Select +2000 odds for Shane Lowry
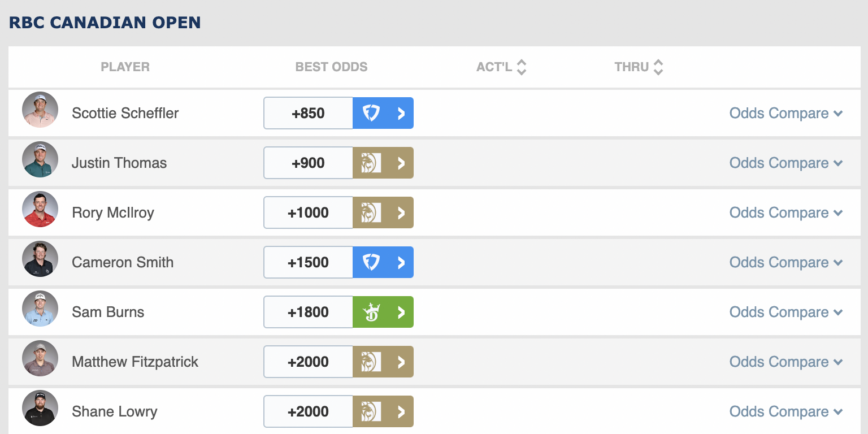Screen dimensions: 868x434 point(309,411)
